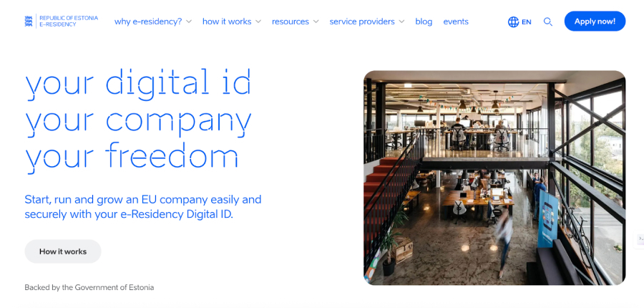The image size is (644, 308).
Task: Click the grey 'How it works' button
Action: (x=63, y=251)
